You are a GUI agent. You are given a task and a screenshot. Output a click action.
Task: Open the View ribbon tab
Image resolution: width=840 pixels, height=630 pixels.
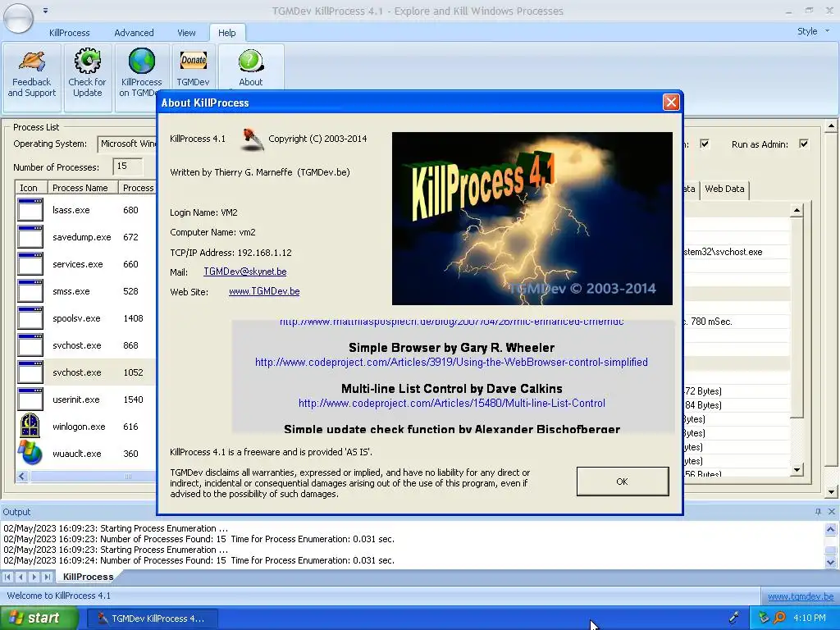click(186, 33)
